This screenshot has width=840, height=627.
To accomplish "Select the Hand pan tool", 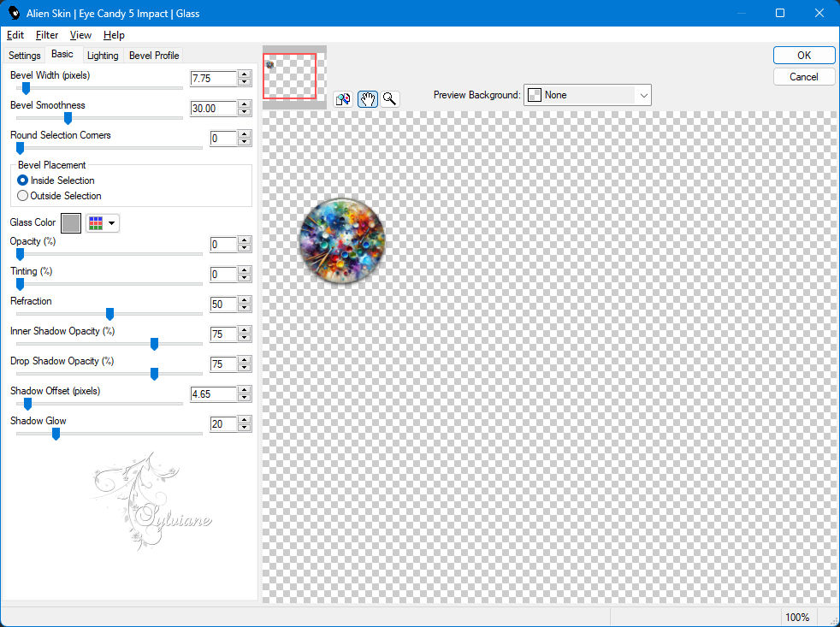I will pos(368,99).
